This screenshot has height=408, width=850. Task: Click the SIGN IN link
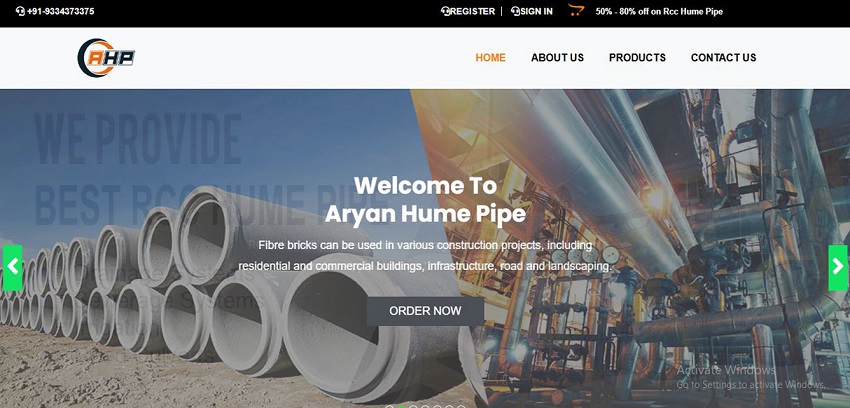click(x=536, y=11)
